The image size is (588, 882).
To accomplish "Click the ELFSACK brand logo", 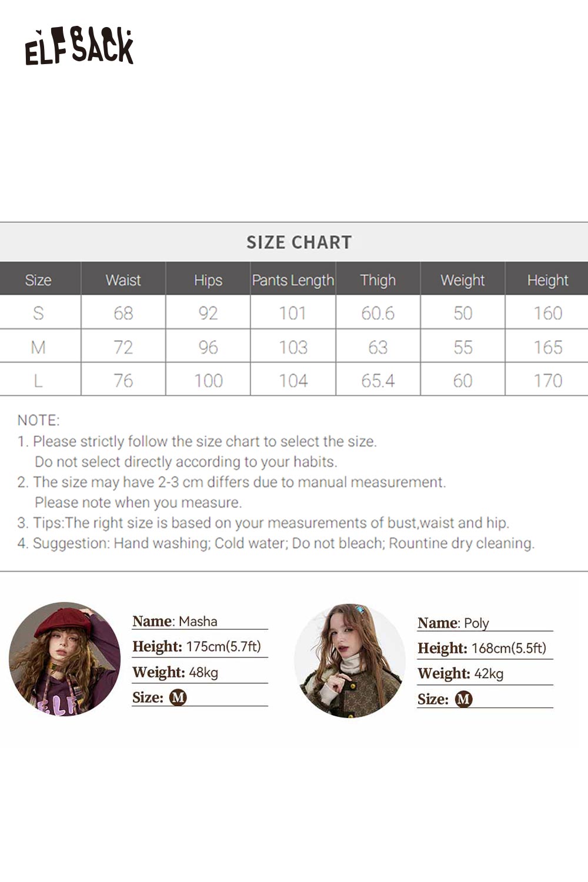I will click(79, 46).
